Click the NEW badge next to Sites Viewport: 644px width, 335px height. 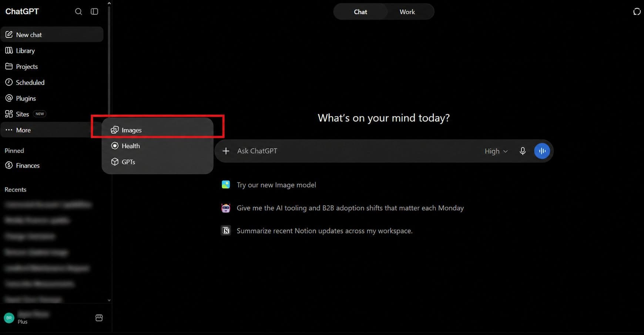tap(40, 114)
